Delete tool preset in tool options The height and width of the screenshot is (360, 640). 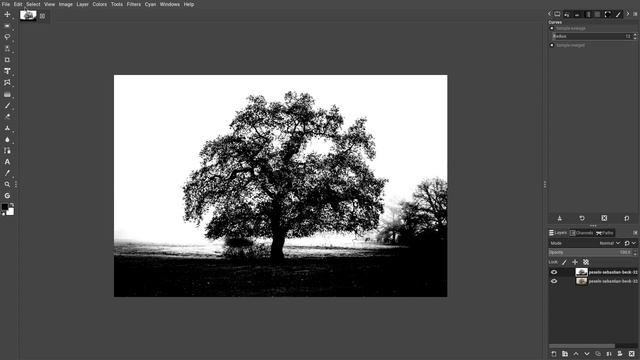coord(604,218)
